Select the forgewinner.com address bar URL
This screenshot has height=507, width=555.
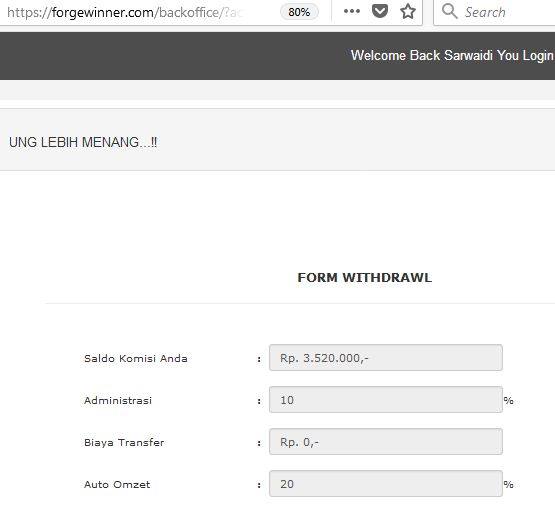[x=125, y=12]
